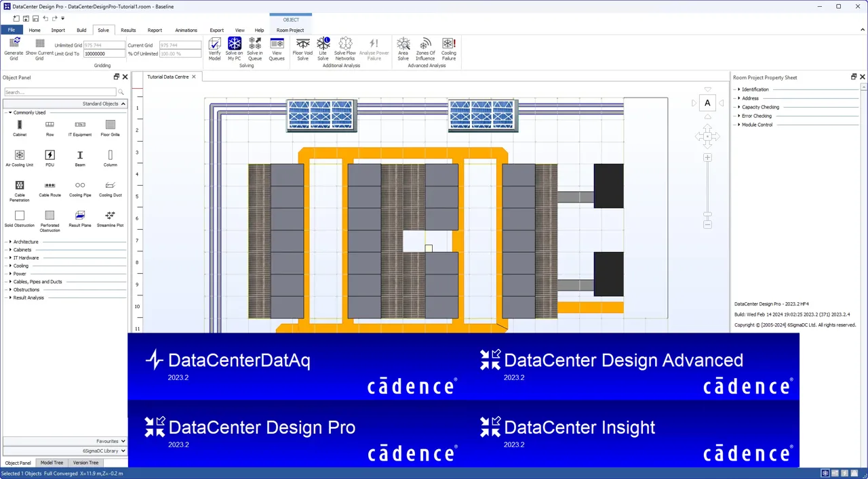868x479 pixels.
Task: Select Cooling Pipe object
Action: [80, 189]
